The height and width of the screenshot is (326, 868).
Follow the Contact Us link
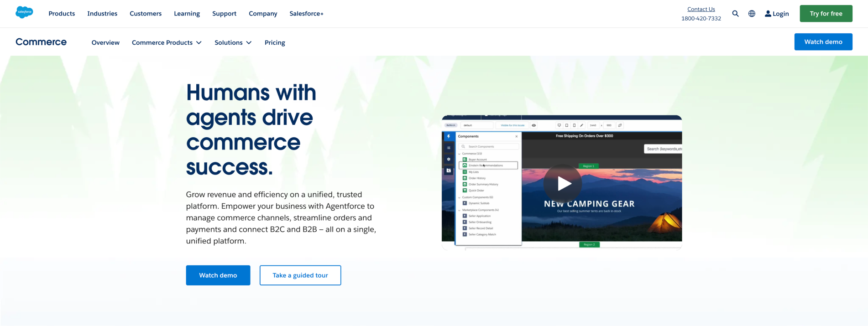click(x=701, y=9)
